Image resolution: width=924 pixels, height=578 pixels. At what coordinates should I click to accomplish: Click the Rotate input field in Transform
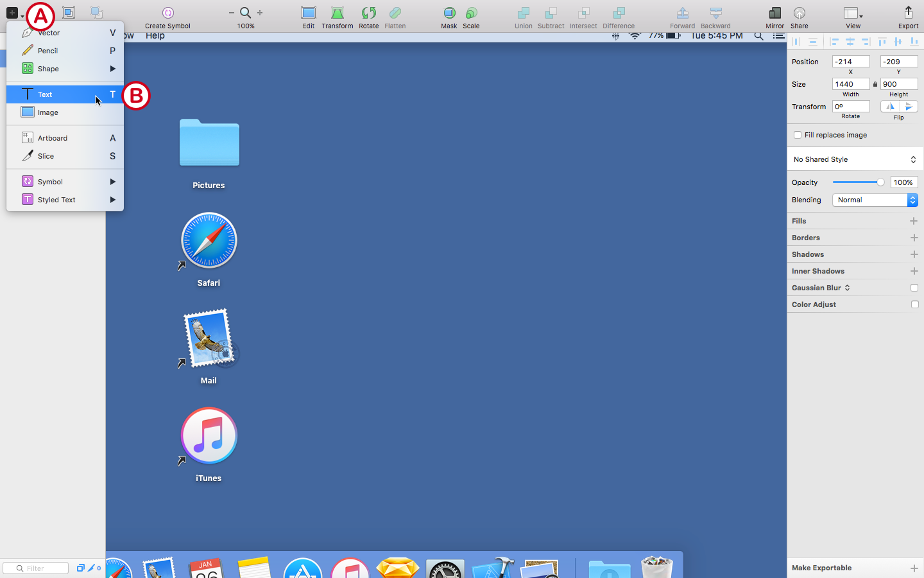tap(851, 106)
